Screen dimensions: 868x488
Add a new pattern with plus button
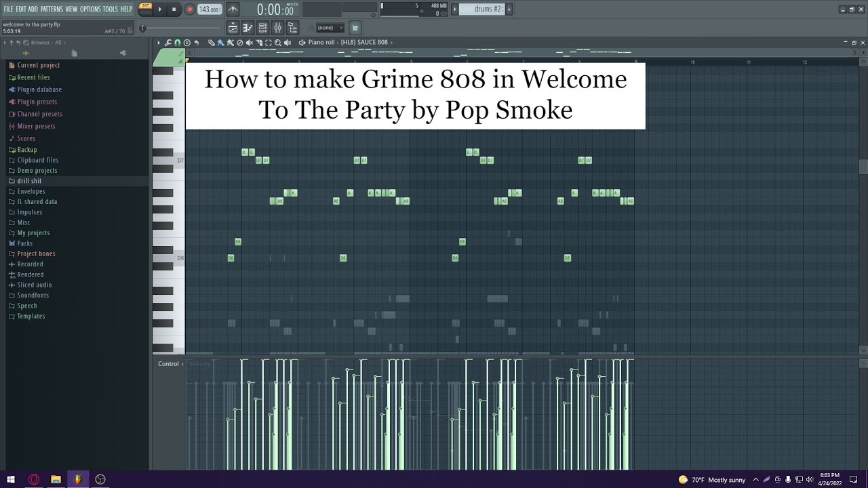[x=509, y=9]
